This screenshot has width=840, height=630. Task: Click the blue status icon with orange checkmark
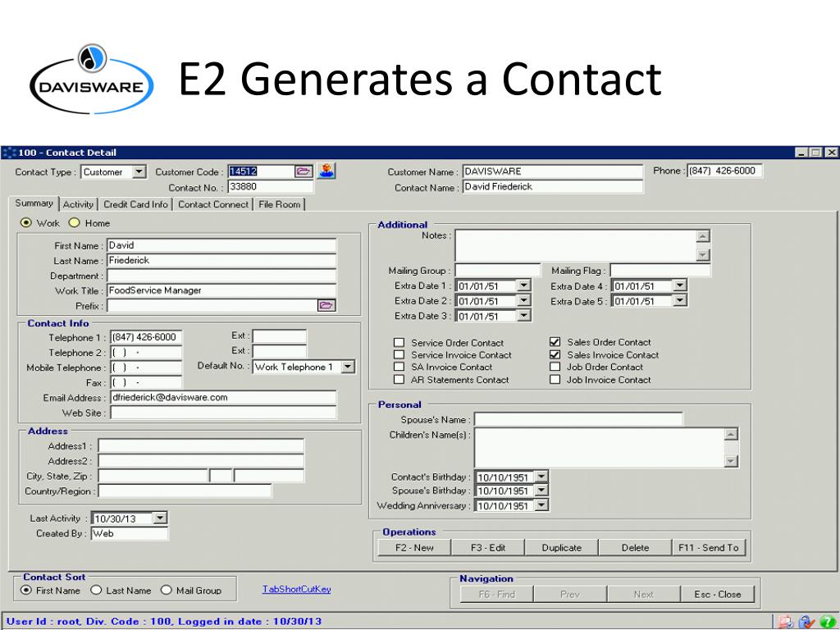click(806, 622)
